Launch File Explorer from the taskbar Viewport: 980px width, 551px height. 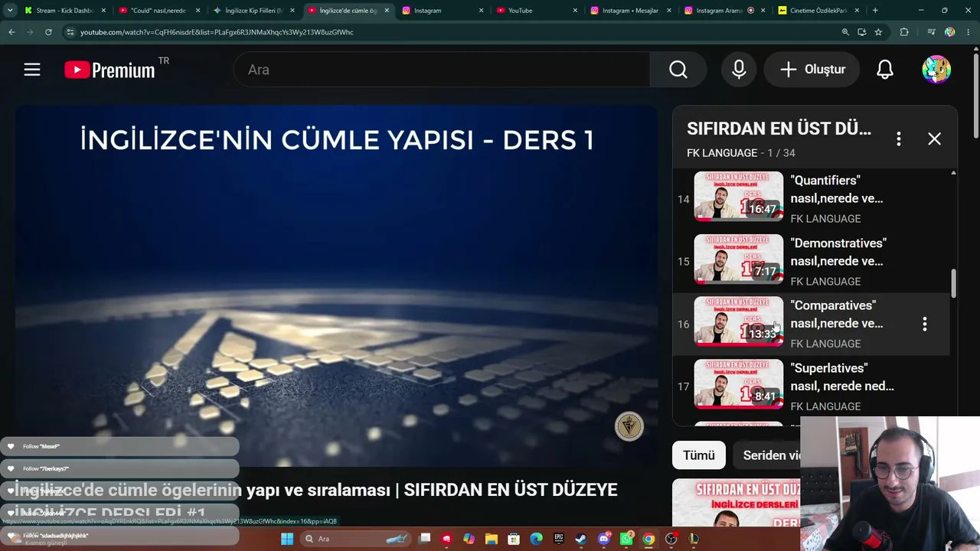click(492, 539)
